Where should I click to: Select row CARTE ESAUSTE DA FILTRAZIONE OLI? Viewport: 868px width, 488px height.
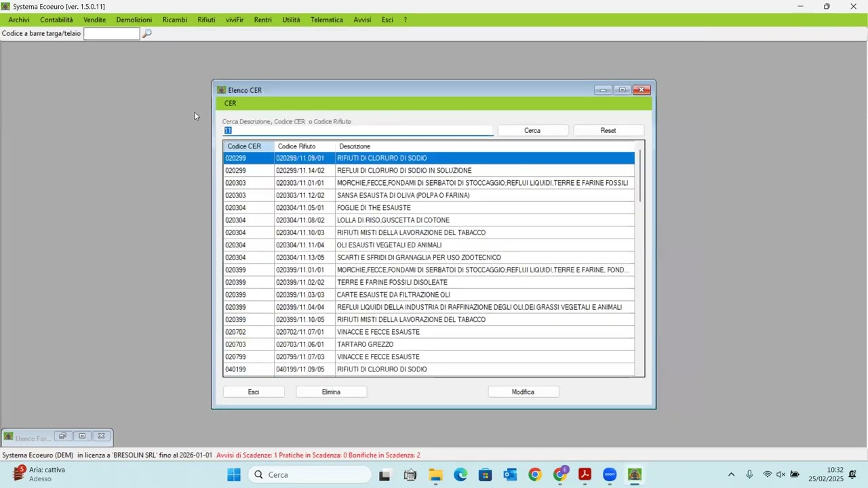tap(429, 295)
